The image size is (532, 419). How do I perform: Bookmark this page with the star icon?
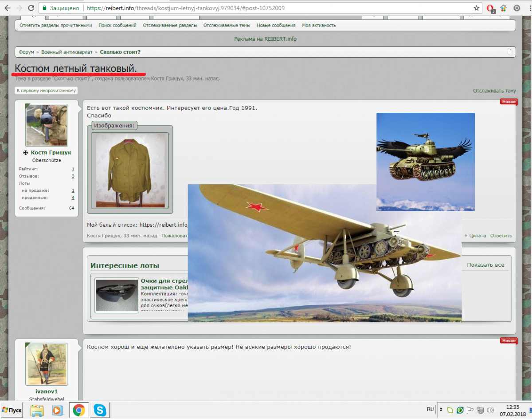pos(477,8)
